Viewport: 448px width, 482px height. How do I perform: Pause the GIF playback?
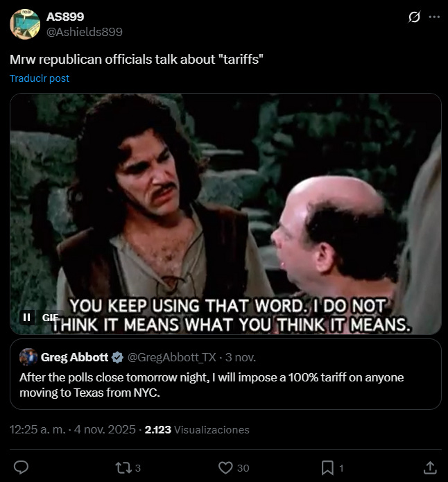click(27, 317)
